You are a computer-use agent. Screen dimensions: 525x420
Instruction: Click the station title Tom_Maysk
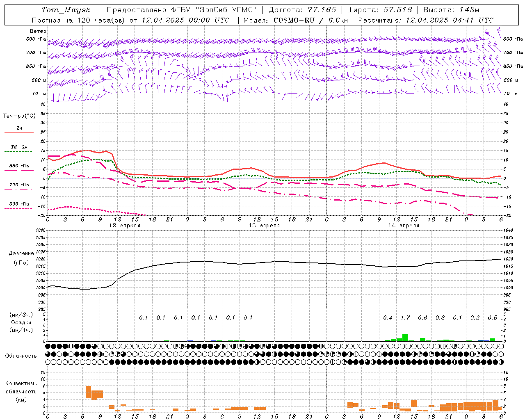click(x=66, y=10)
